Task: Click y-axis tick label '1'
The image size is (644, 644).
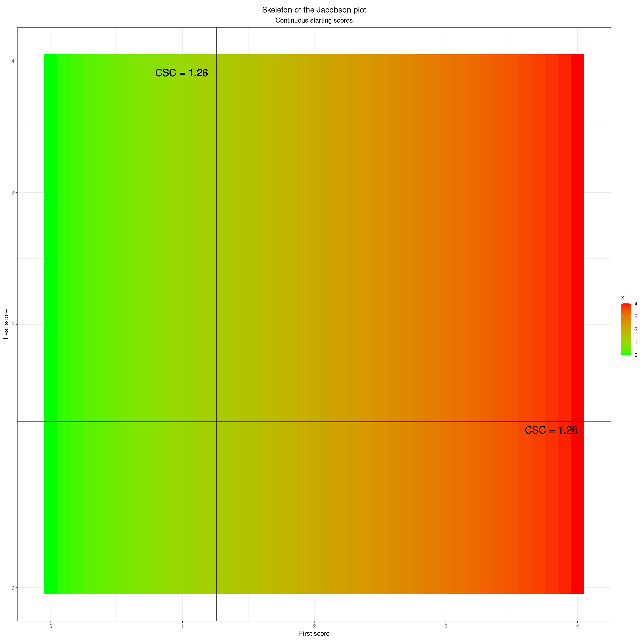Action: 13,456
